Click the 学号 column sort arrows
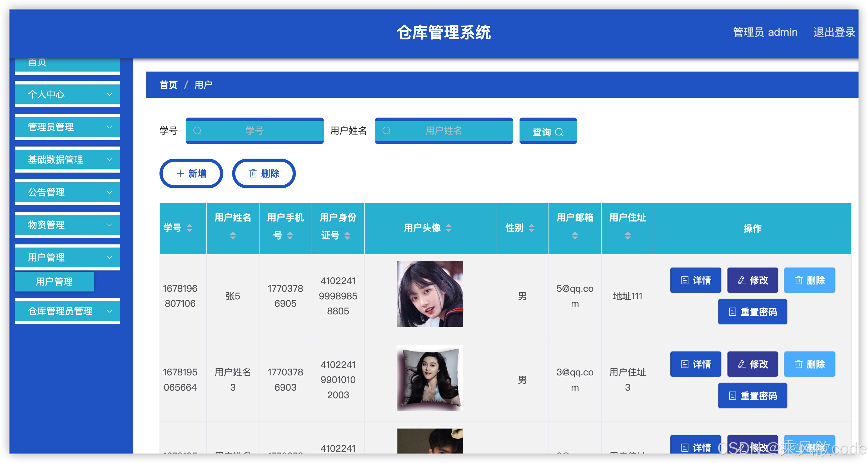Image resolution: width=868 pixels, height=463 pixels. pos(189,228)
